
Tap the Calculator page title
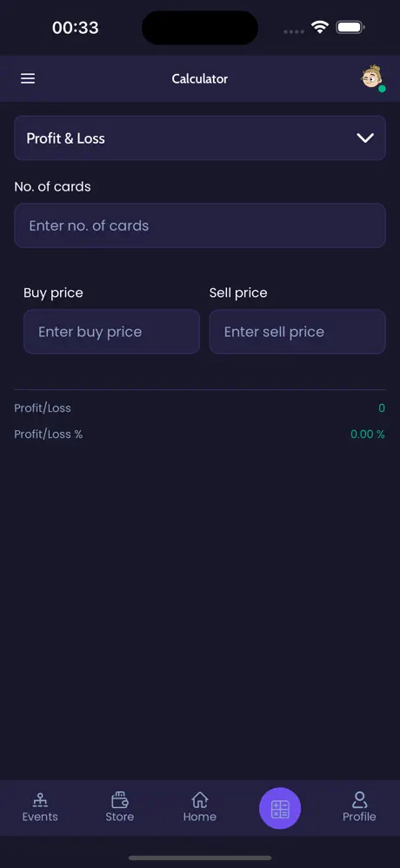[200, 78]
